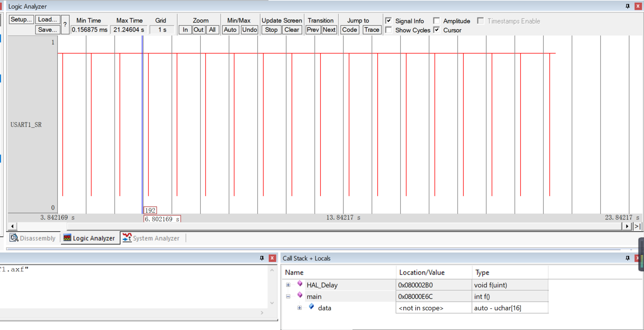Switch to the System Analyzer tab

click(x=151, y=238)
